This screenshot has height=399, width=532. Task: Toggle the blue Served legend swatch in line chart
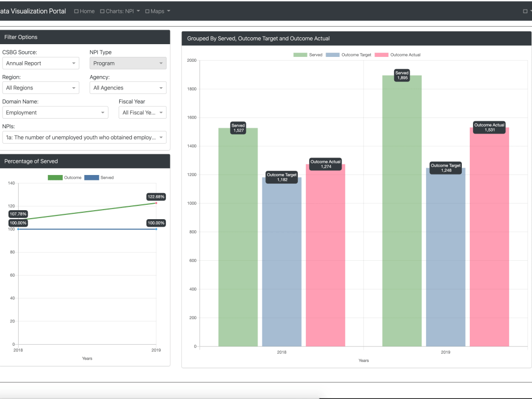(92, 178)
